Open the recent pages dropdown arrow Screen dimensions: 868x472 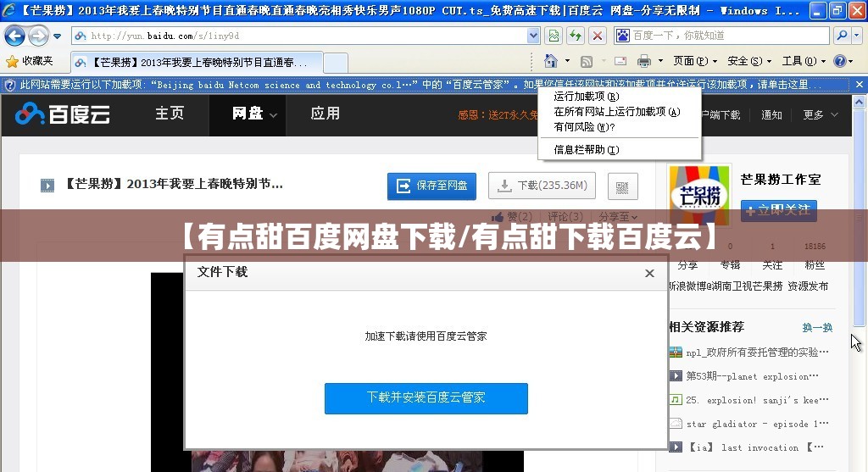coord(57,36)
